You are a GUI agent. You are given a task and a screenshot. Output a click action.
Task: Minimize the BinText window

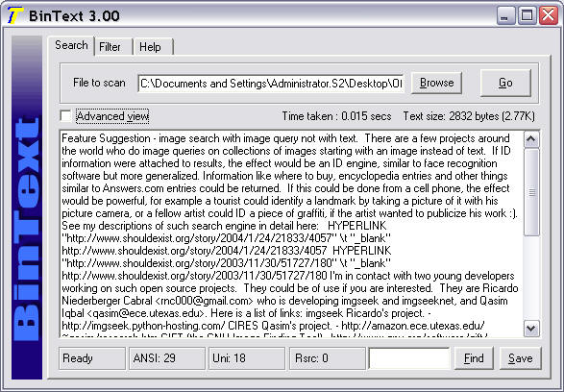click(505, 15)
